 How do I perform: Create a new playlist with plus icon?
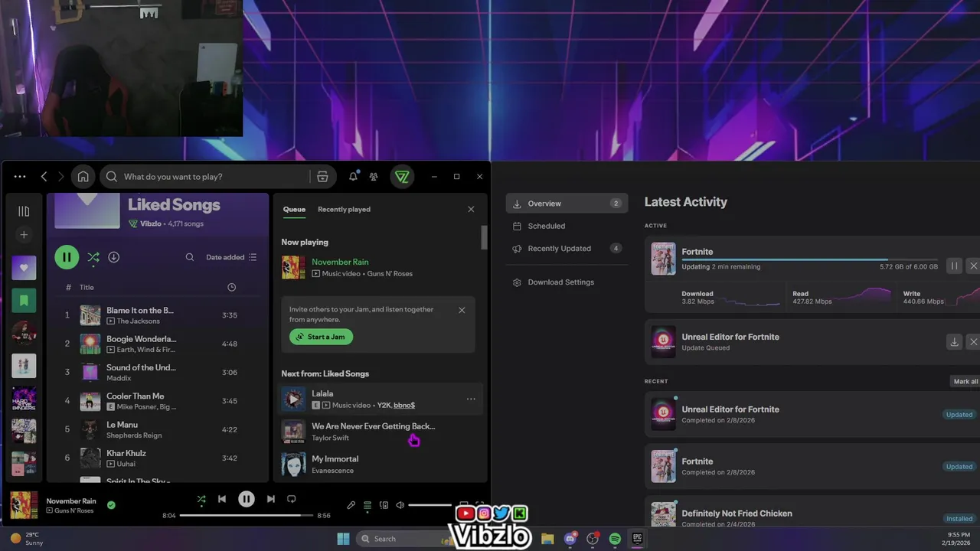pos(24,235)
